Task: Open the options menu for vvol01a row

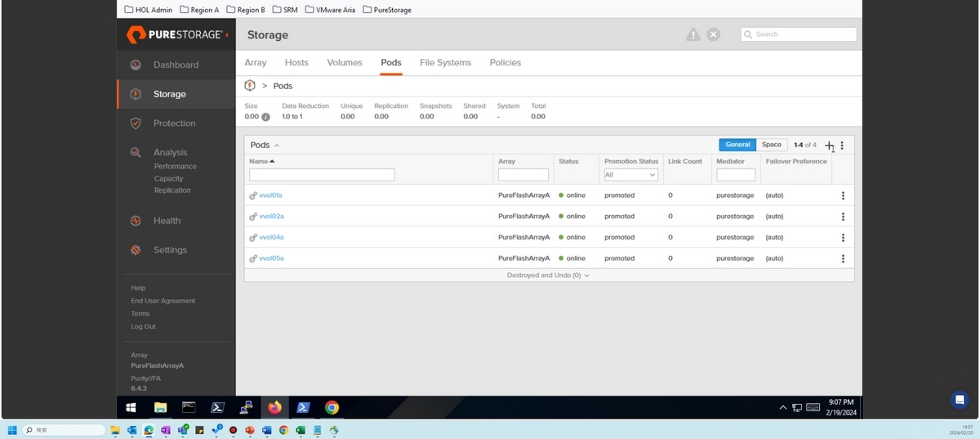Action: (843, 195)
